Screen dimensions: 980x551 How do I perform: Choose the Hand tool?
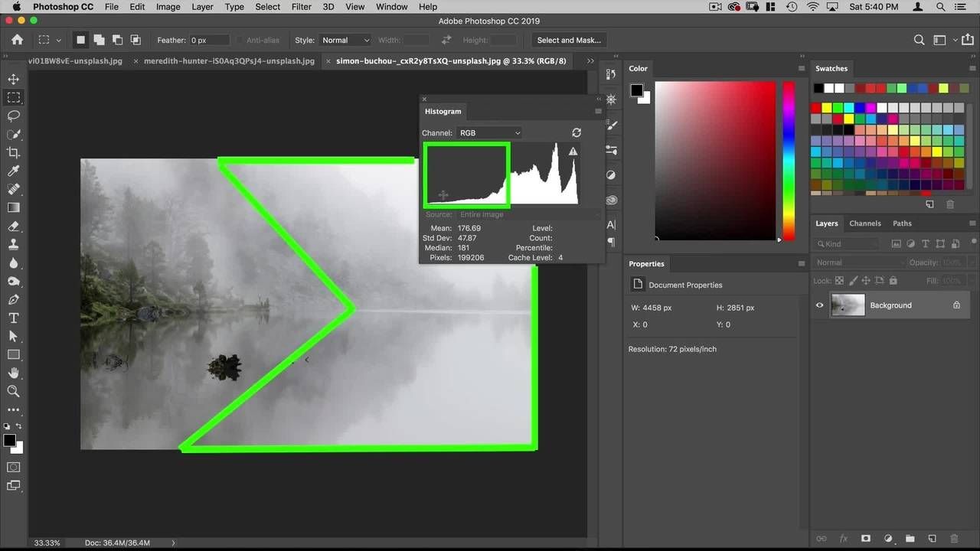click(x=14, y=373)
